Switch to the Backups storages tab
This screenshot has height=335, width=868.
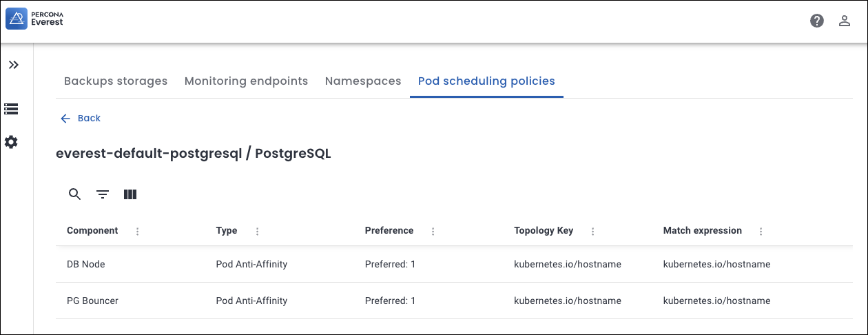click(116, 81)
